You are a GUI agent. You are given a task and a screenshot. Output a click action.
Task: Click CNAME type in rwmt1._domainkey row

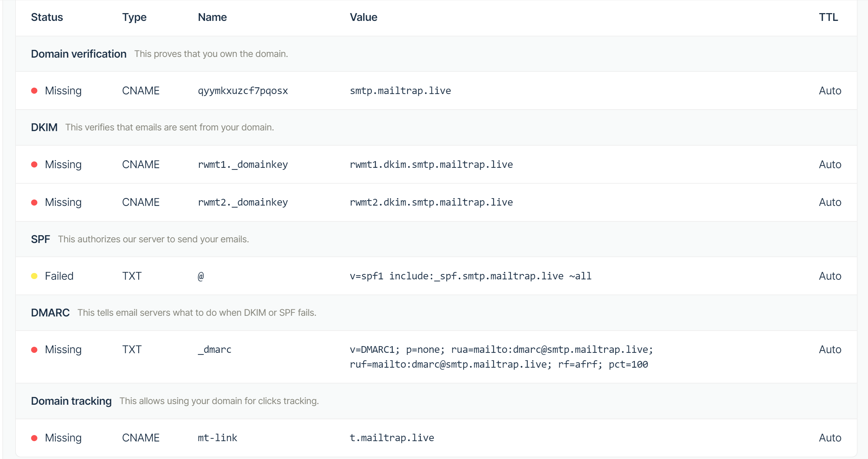tap(141, 164)
